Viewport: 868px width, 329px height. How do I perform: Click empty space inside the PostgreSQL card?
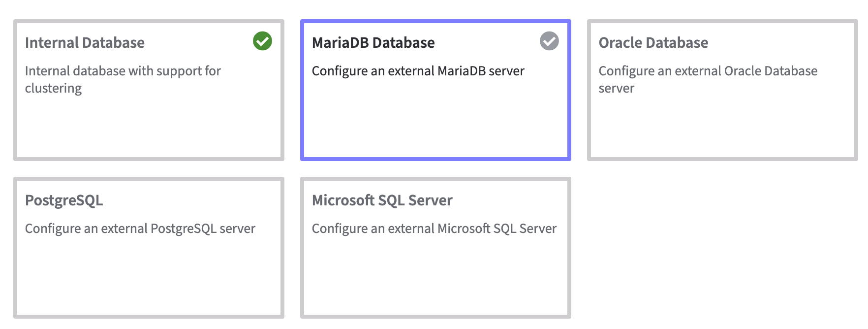pyautogui.click(x=149, y=281)
